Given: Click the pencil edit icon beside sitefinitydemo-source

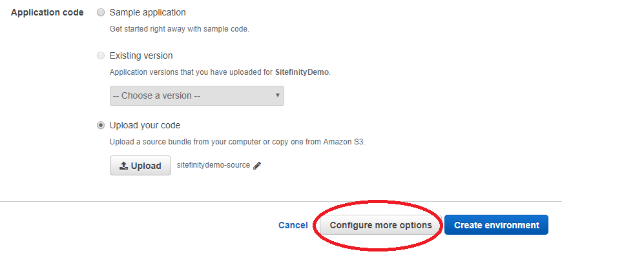Looking at the screenshot, I should click(257, 166).
